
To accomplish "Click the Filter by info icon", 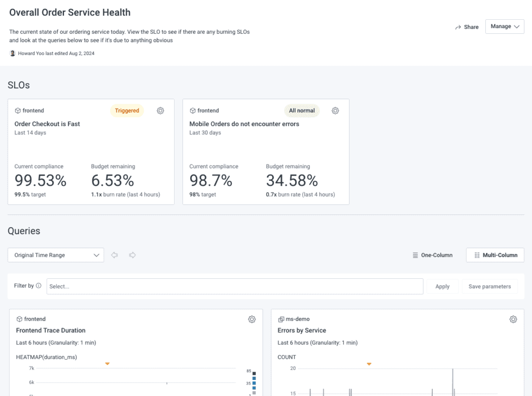I will (38, 285).
